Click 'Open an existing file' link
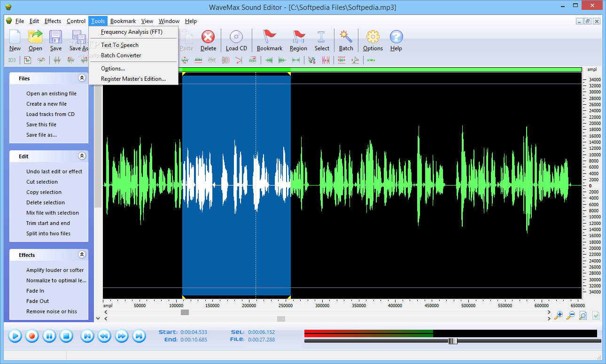Image resolution: width=606 pixels, height=364 pixels. 51,93
